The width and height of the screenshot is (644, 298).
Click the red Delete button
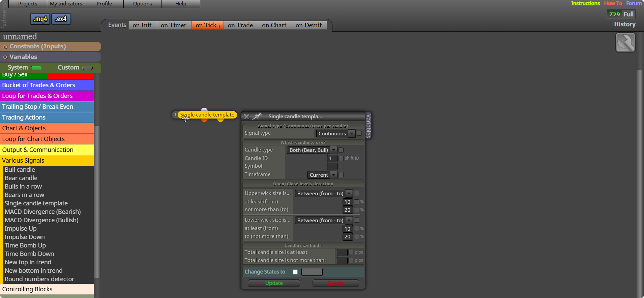(x=336, y=283)
